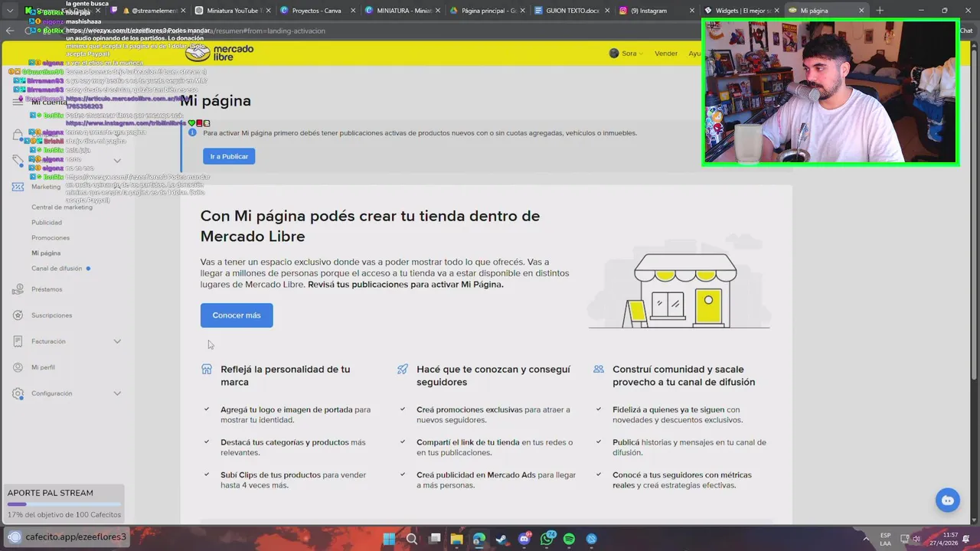Expand the Configuración sidebar section
Viewport: 980px width, 551px height.
(117, 393)
